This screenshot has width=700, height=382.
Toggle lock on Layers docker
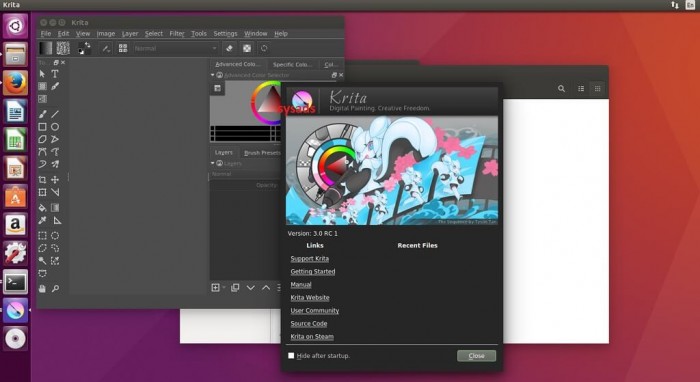coord(219,163)
